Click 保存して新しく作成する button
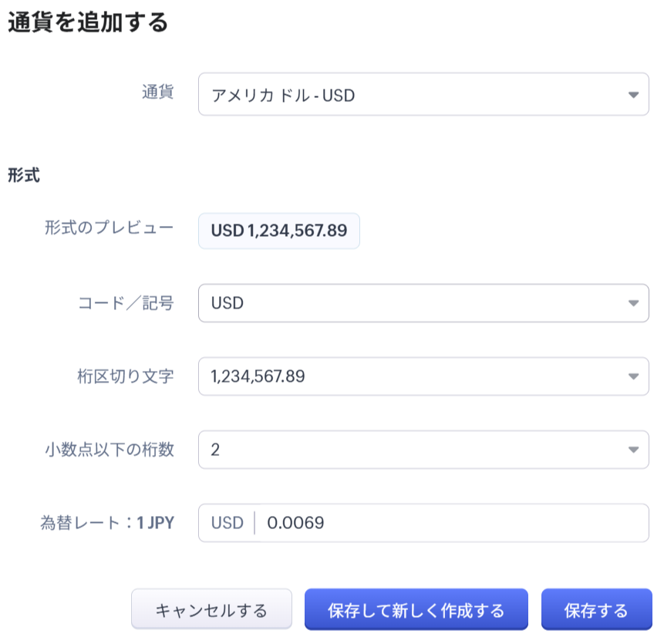 [416, 611]
